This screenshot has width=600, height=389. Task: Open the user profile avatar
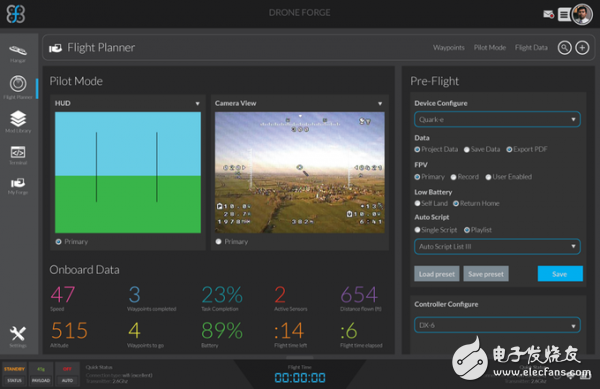(582, 15)
